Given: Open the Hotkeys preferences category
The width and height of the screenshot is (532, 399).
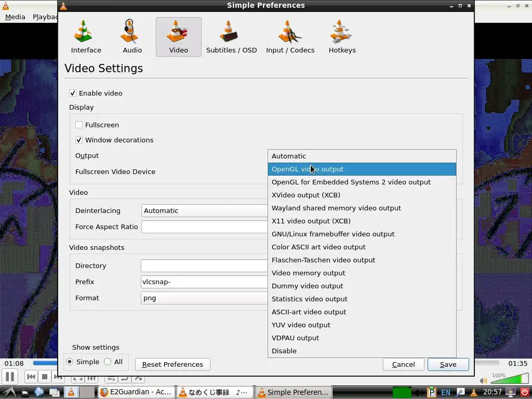Looking at the screenshot, I should click(x=342, y=37).
